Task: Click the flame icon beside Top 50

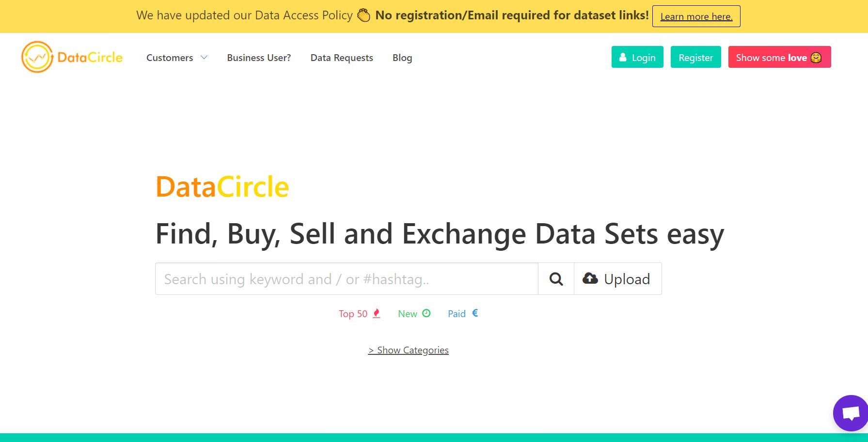Action: coord(377,313)
